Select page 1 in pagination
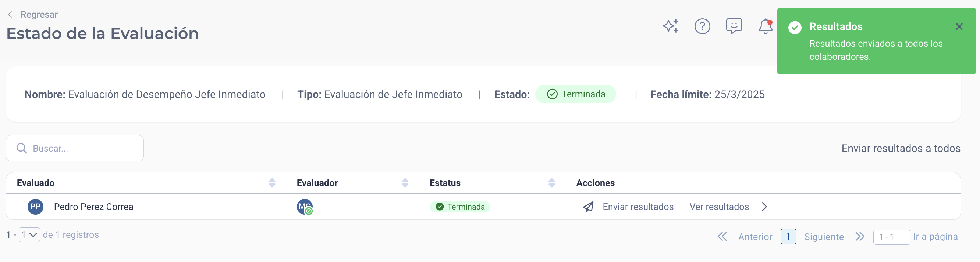This screenshot has width=980, height=262. (788, 237)
